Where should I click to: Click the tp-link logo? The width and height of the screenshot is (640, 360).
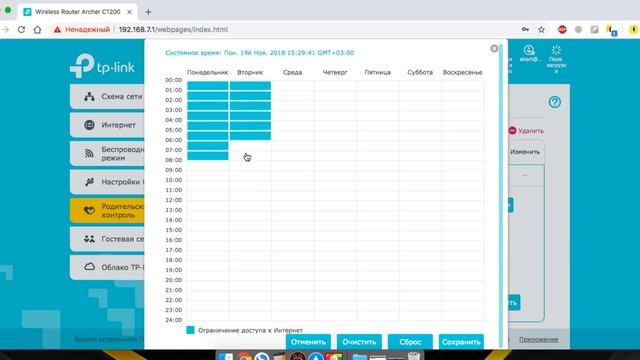[102, 65]
